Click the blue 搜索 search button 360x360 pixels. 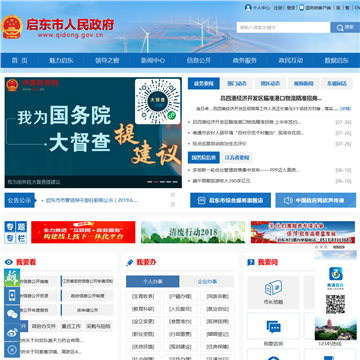click(345, 27)
